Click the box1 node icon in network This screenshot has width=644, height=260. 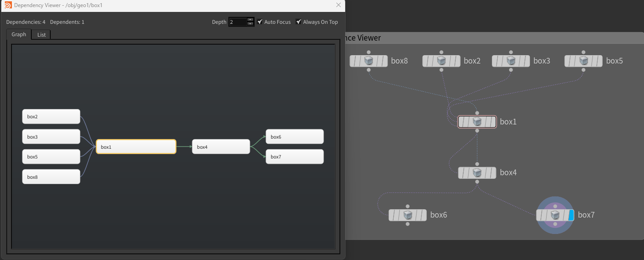(477, 122)
